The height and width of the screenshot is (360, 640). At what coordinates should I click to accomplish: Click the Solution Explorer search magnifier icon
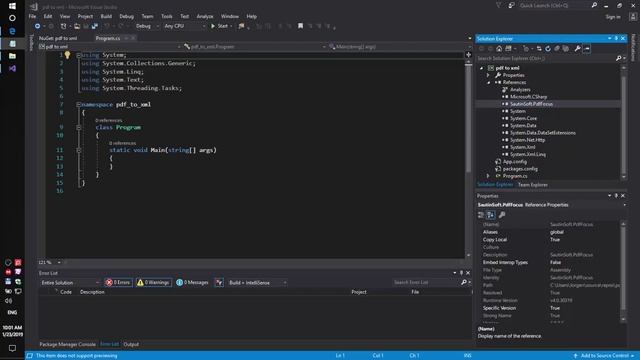click(618, 58)
